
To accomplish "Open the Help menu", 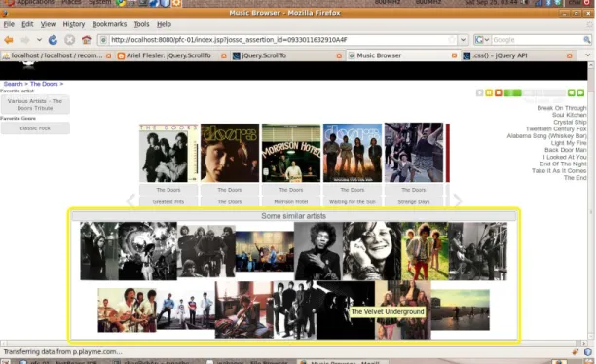I will coord(164,24).
